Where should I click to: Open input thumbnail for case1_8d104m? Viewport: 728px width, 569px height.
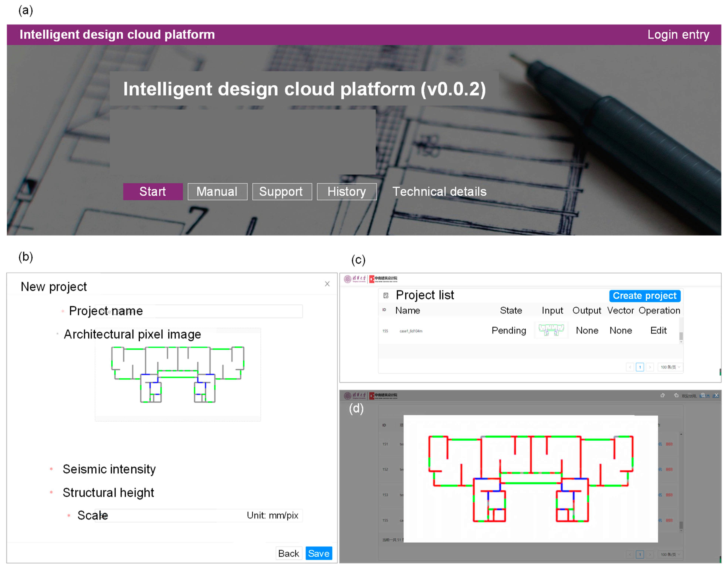[551, 330]
